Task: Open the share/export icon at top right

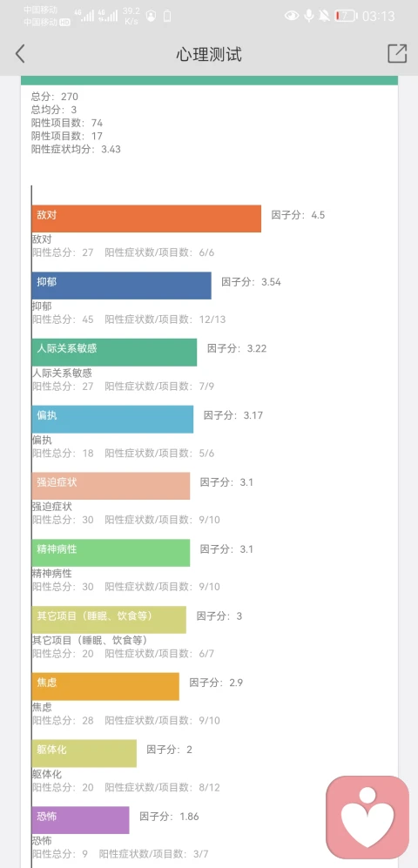Action: 397,53
